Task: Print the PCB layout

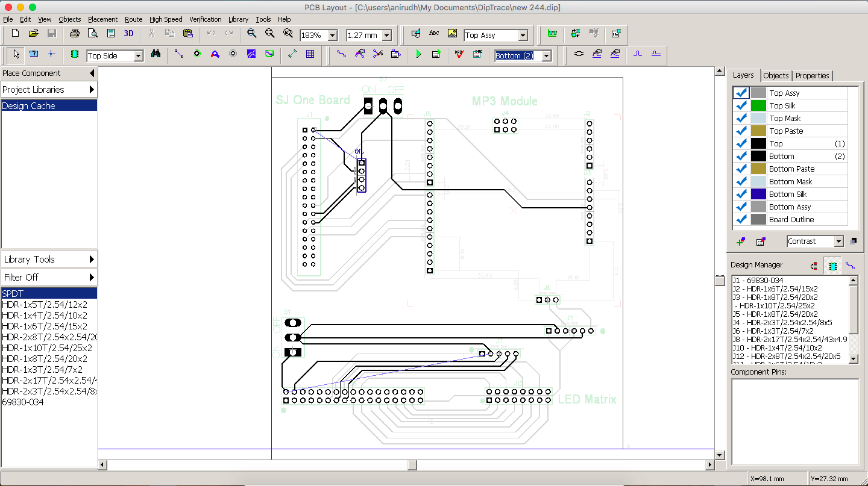Action: [x=74, y=34]
